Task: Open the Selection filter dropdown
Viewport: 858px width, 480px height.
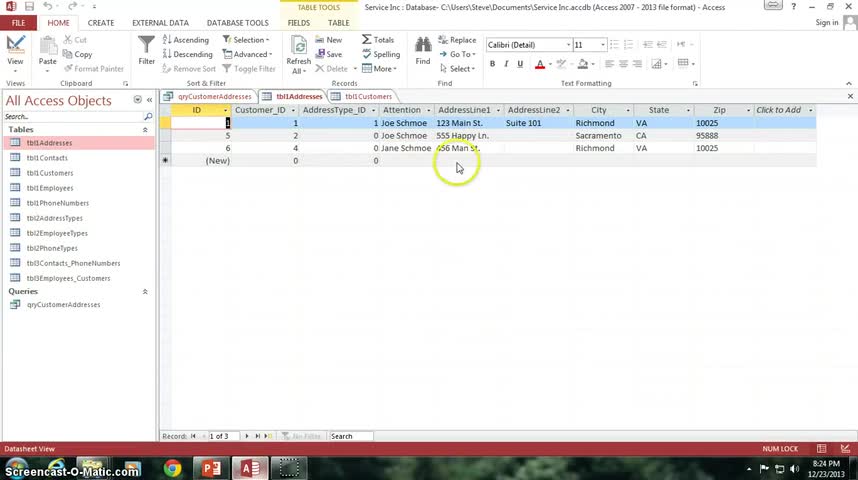Action: point(246,40)
